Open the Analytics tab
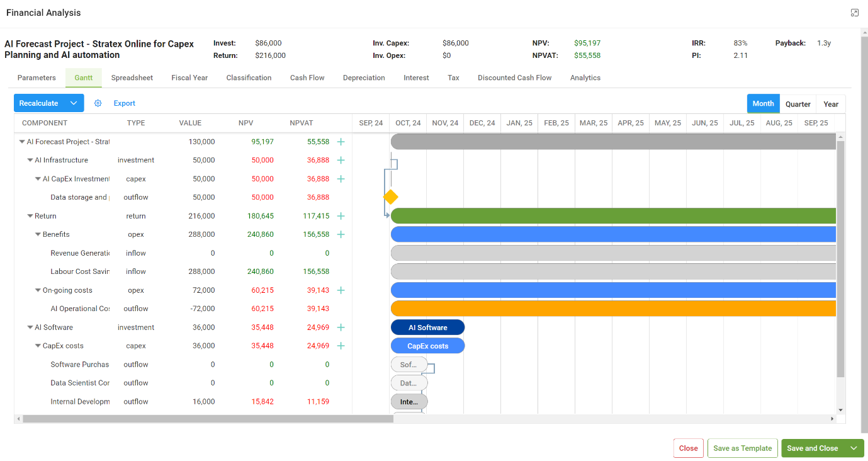Screen dimensions: 868x461 click(585, 78)
